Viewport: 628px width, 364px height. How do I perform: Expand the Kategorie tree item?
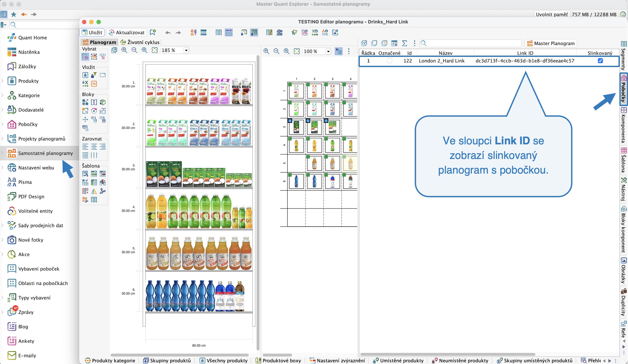click(2, 95)
